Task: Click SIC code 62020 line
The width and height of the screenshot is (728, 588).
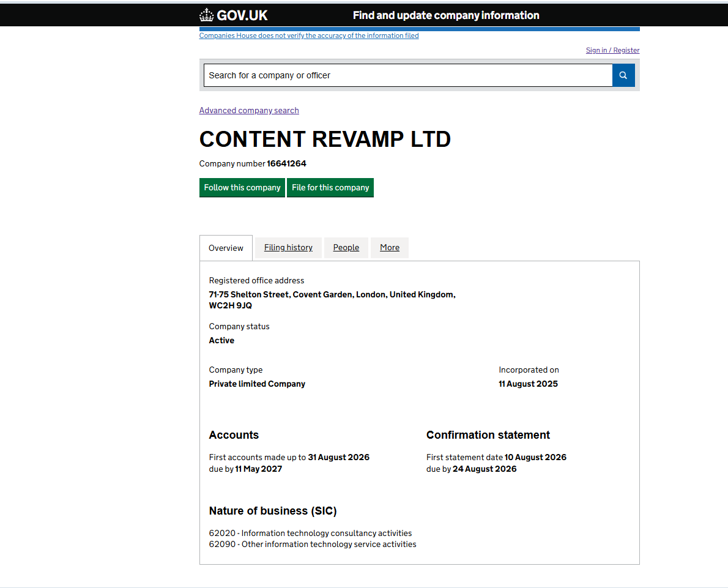Action: pos(310,533)
